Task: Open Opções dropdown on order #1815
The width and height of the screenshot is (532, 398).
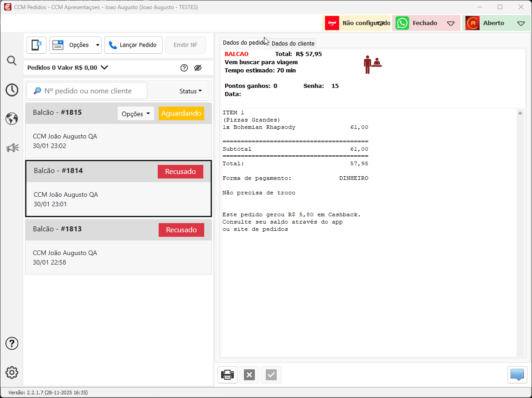Action: tap(136, 114)
